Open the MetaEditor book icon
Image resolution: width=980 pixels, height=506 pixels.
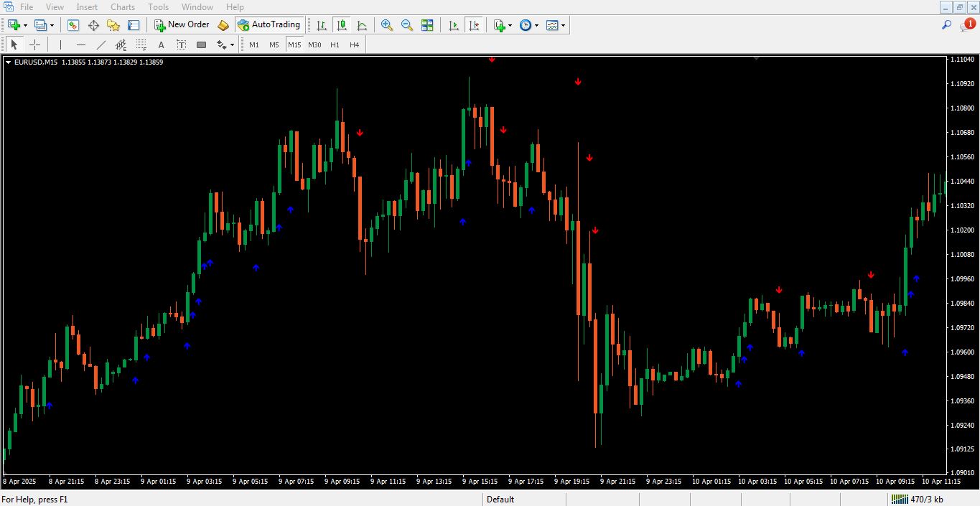pyautogui.click(x=223, y=25)
